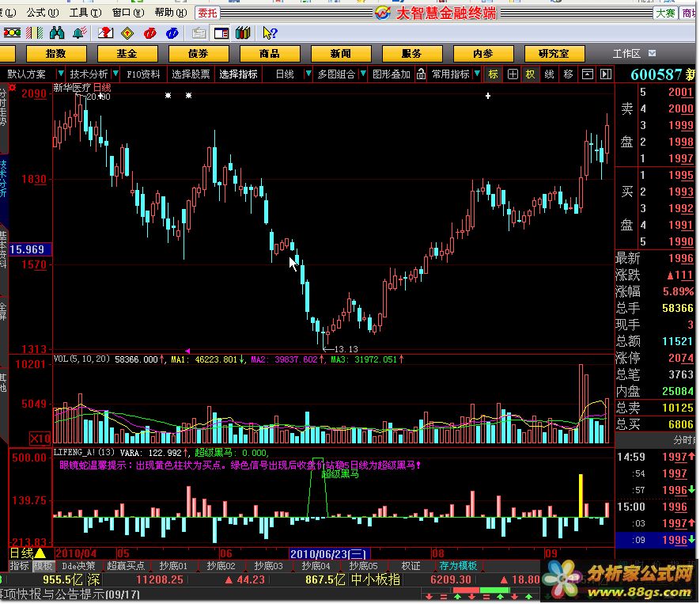The height and width of the screenshot is (604, 700).
Task: Open the 工具 menu
Action: coord(85,13)
